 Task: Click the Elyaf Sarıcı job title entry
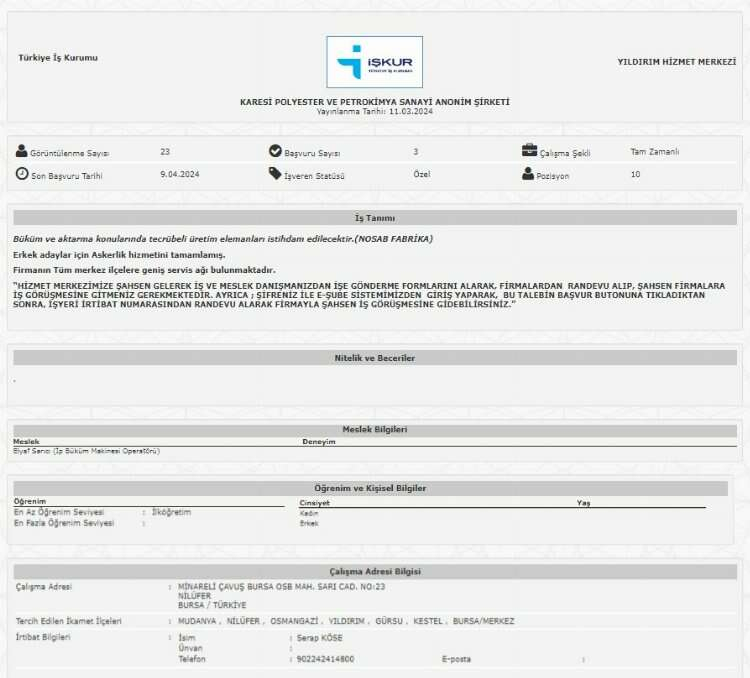(x=86, y=451)
